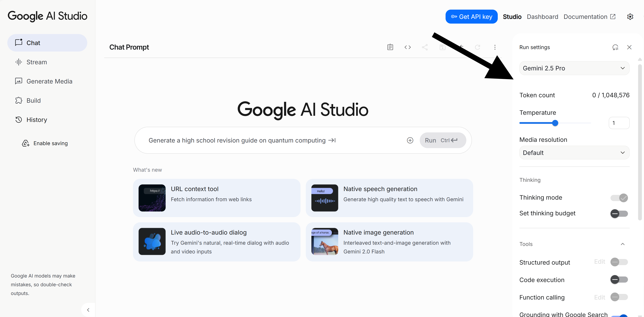Click the Run settings panel scrollbar
The height and width of the screenshot is (317, 644).
pyautogui.click(x=640, y=142)
